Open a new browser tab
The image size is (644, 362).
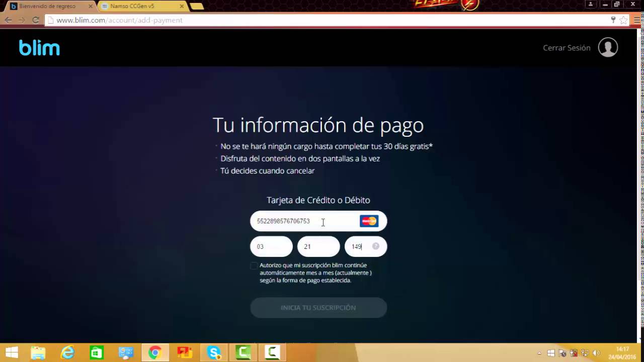click(197, 7)
